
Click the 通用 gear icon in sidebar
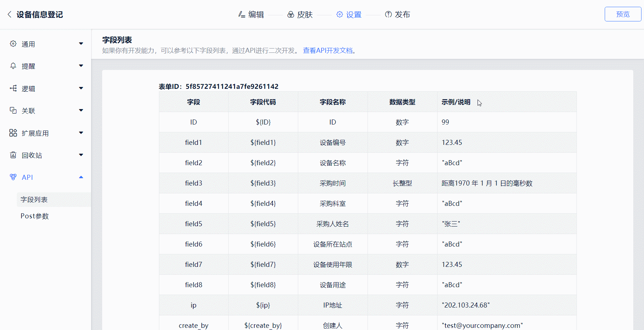point(13,44)
